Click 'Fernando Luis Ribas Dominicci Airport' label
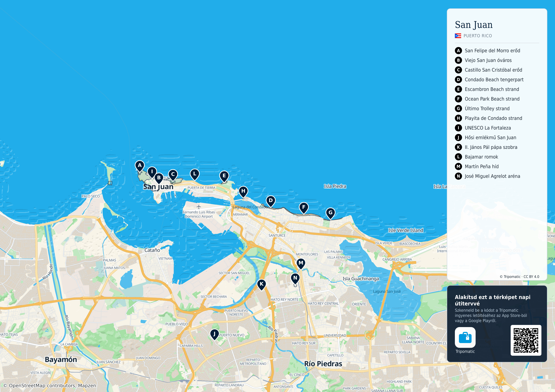Image resolution: width=555 pixels, height=392 pixels. click(199, 214)
